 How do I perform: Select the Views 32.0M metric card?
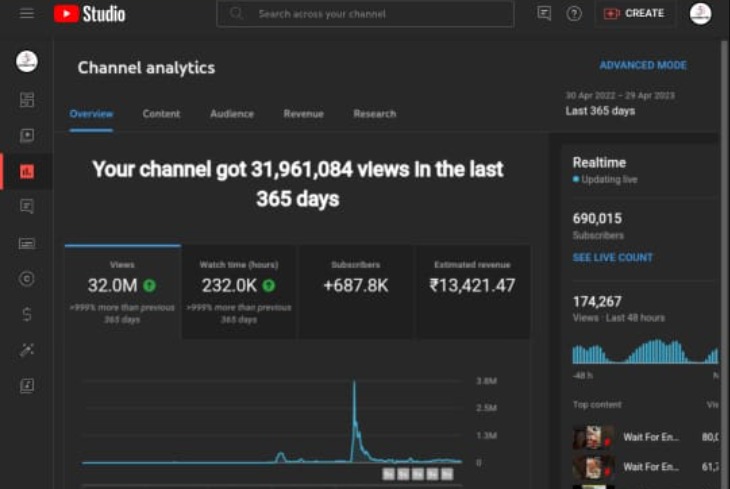pos(122,292)
